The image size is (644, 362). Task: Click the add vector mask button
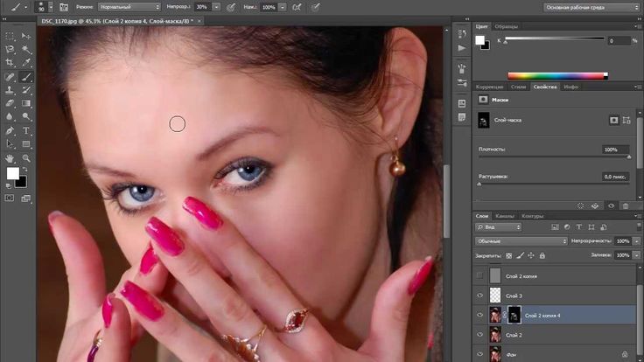[626, 121]
